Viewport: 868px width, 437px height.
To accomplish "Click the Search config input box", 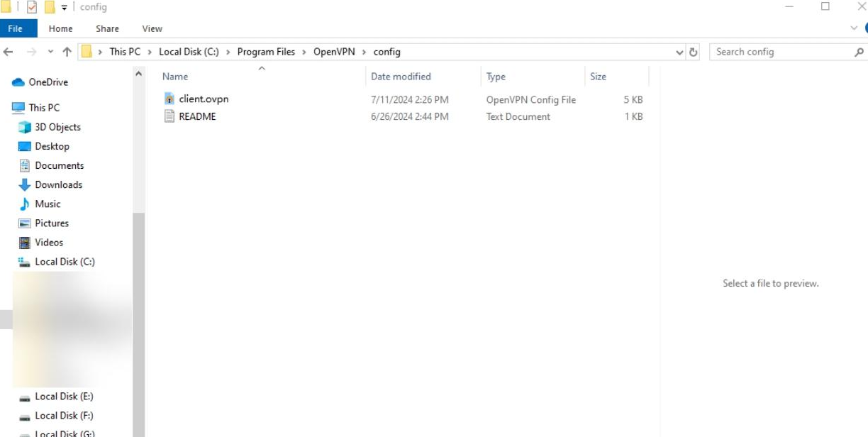I will click(780, 52).
